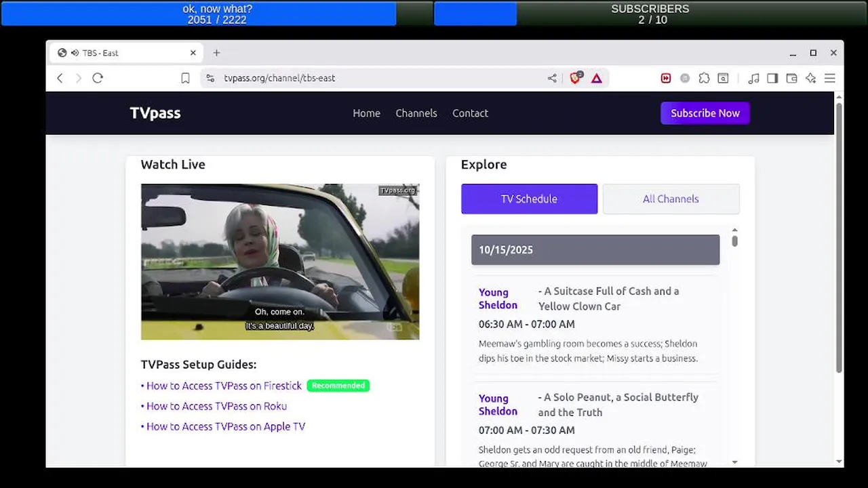Open the Contact navigation link
The width and height of the screenshot is (868, 488).
pos(470,113)
